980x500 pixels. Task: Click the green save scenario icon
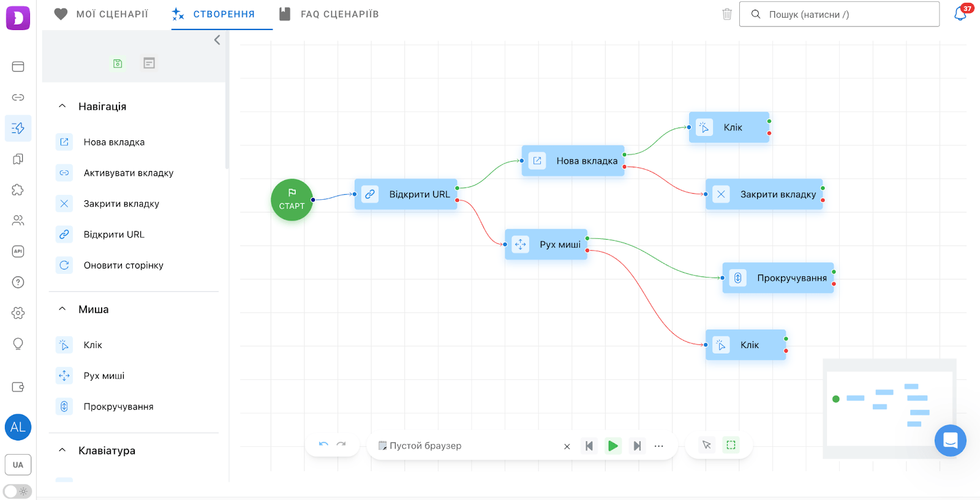click(118, 63)
